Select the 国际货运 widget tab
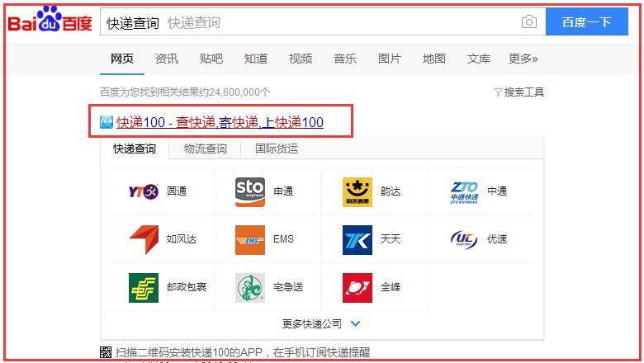The image size is (644, 363). 277,148
